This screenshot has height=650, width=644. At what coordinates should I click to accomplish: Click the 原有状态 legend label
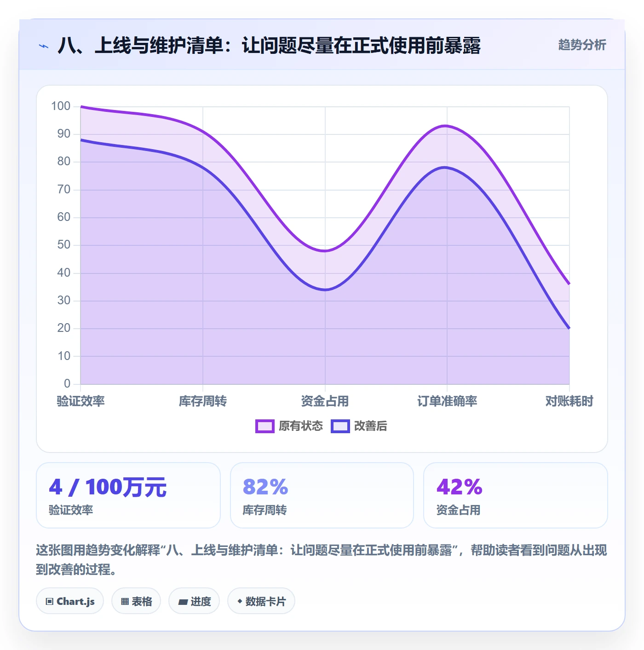(301, 426)
